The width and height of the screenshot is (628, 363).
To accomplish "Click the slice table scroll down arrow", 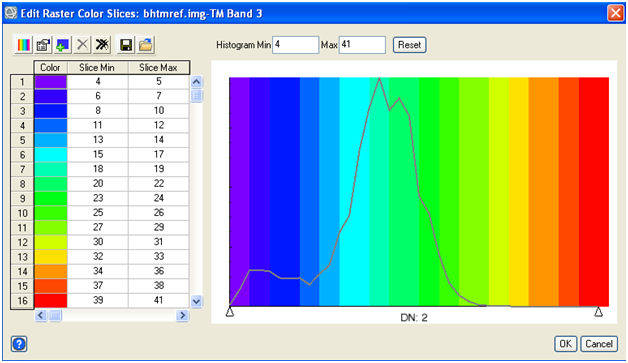I will [196, 301].
